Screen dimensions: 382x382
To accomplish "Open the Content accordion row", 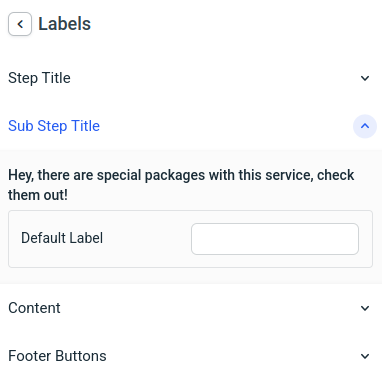I will tap(191, 308).
